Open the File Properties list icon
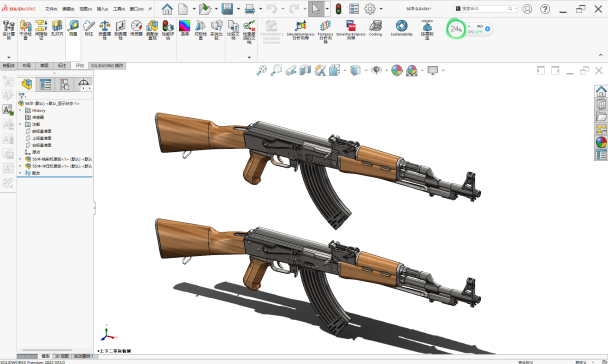The height and width of the screenshot is (364, 608). pos(354,9)
